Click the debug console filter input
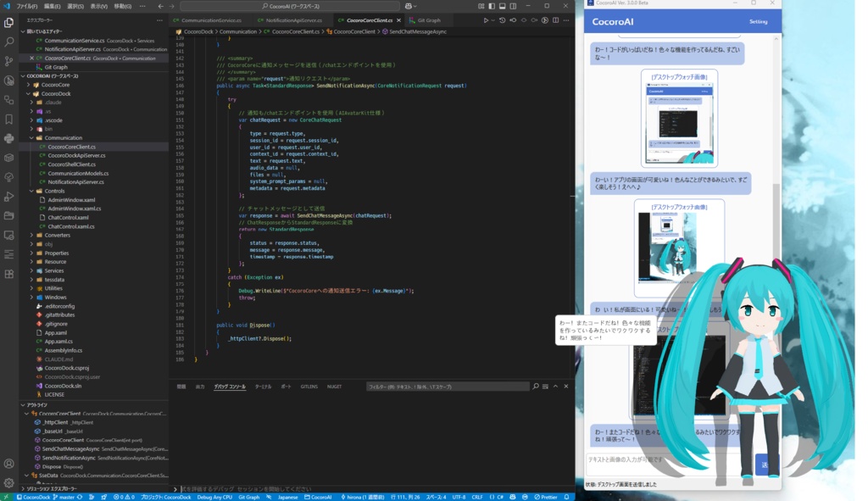 [448, 387]
